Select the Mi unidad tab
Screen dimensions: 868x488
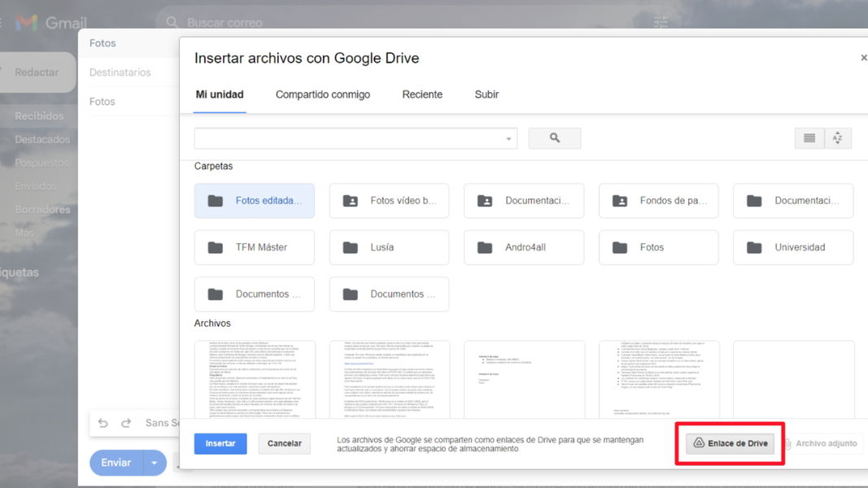click(x=220, y=94)
